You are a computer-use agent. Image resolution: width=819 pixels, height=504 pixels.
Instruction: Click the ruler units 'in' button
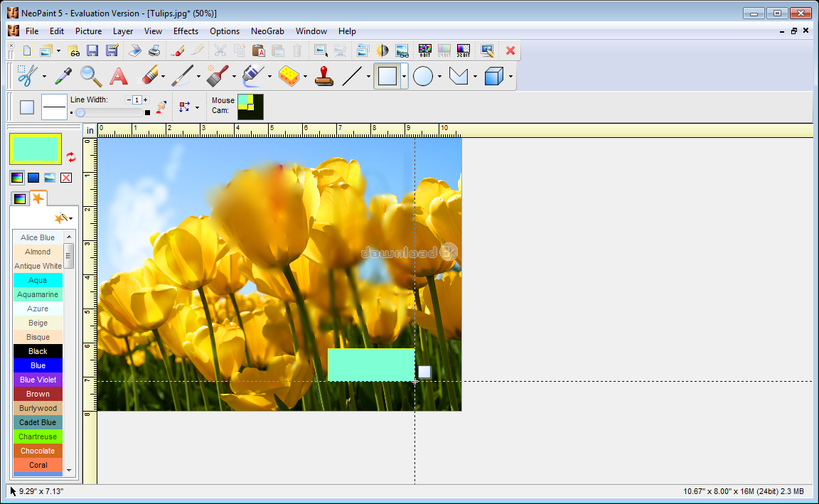90,131
